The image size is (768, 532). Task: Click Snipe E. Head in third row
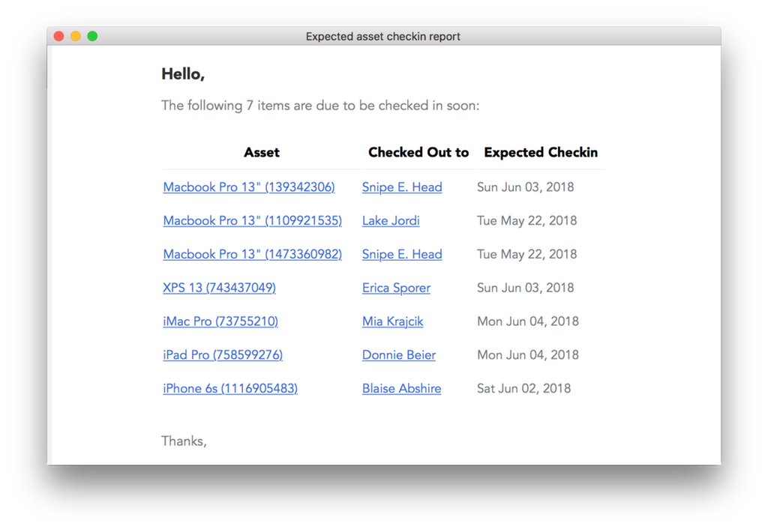pyautogui.click(x=402, y=255)
